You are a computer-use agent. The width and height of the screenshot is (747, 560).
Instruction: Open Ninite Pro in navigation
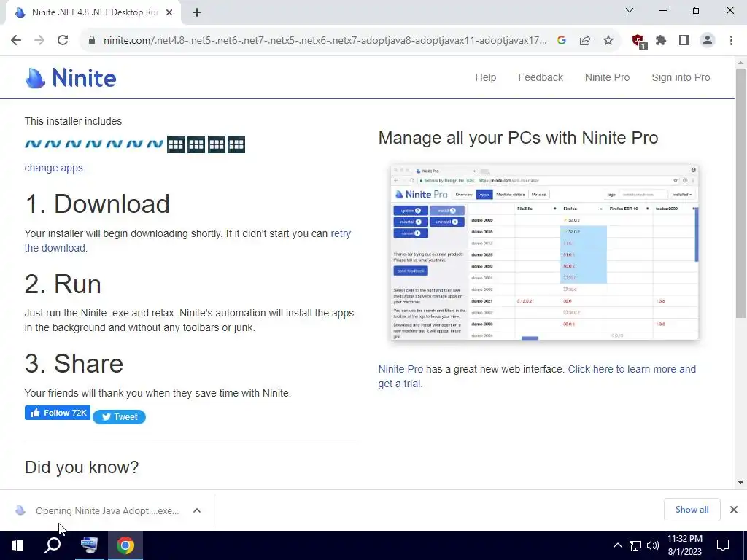tap(607, 77)
